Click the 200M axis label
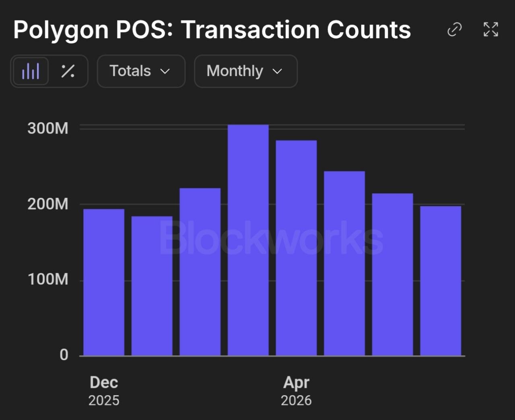 48,204
